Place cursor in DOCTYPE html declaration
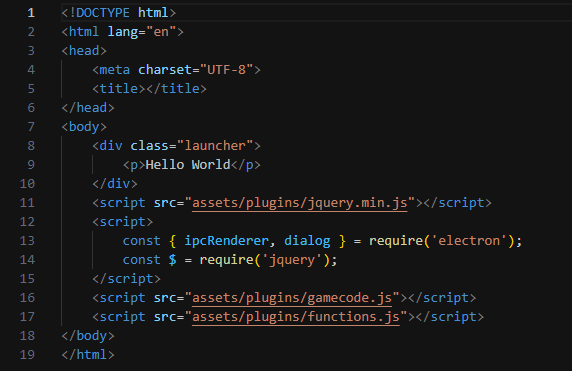 click(119, 13)
